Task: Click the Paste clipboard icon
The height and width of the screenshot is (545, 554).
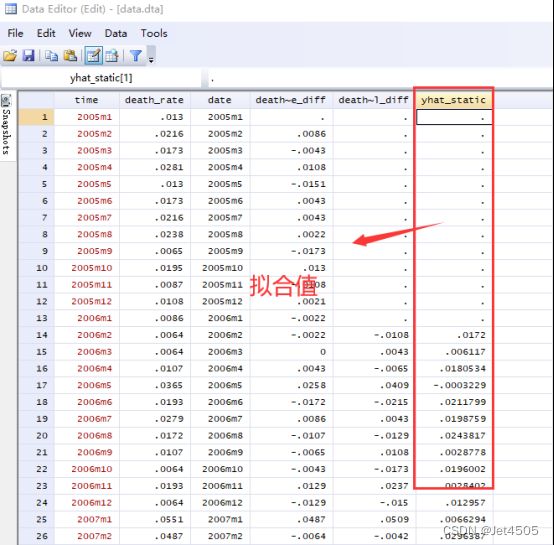Action: click(70, 55)
